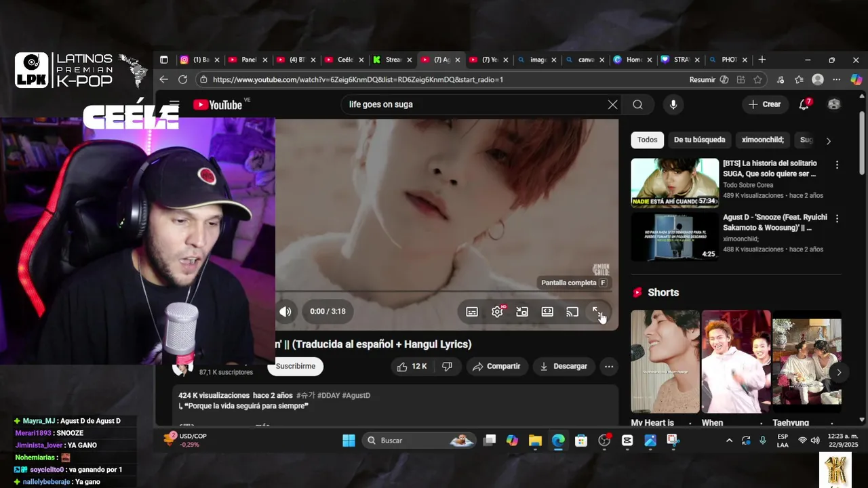Show more filter chips with arrow
868x488 pixels.
(828, 141)
